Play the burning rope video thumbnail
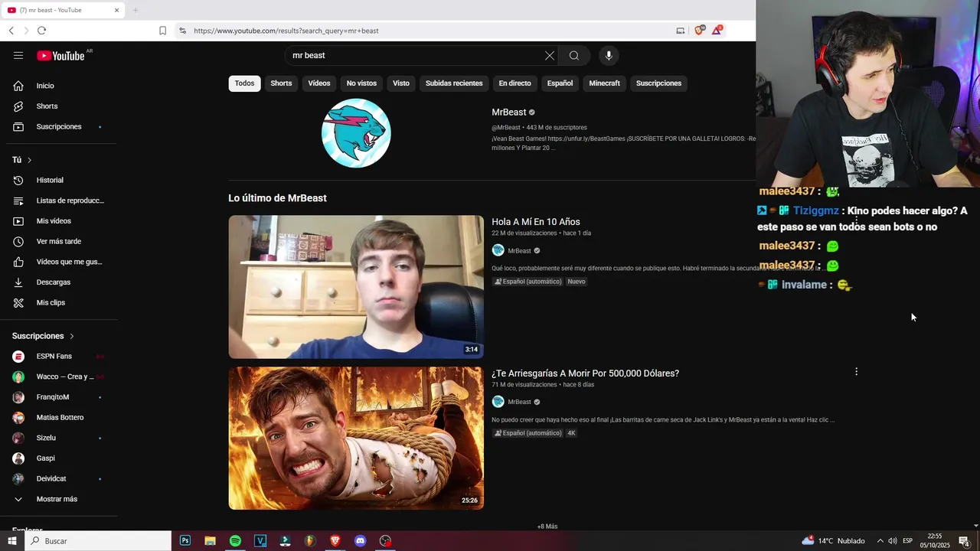This screenshot has height=551, width=980. click(356, 438)
